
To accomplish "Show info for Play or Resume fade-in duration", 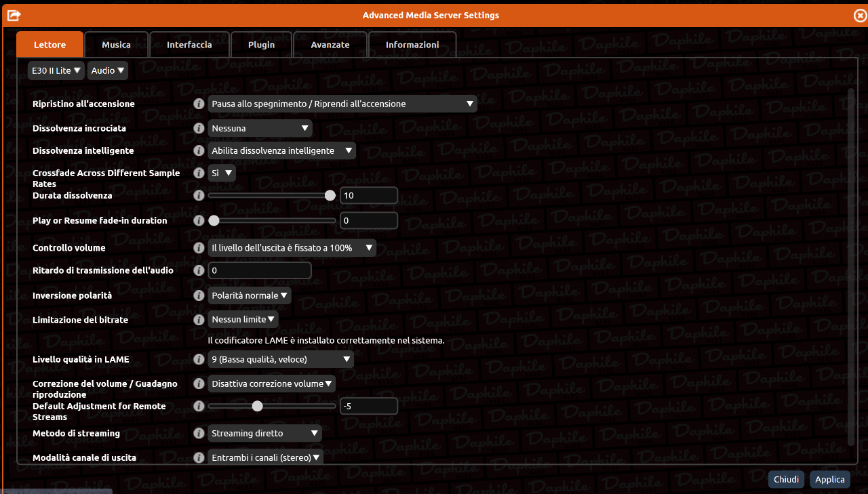I will tap(199, 220).
